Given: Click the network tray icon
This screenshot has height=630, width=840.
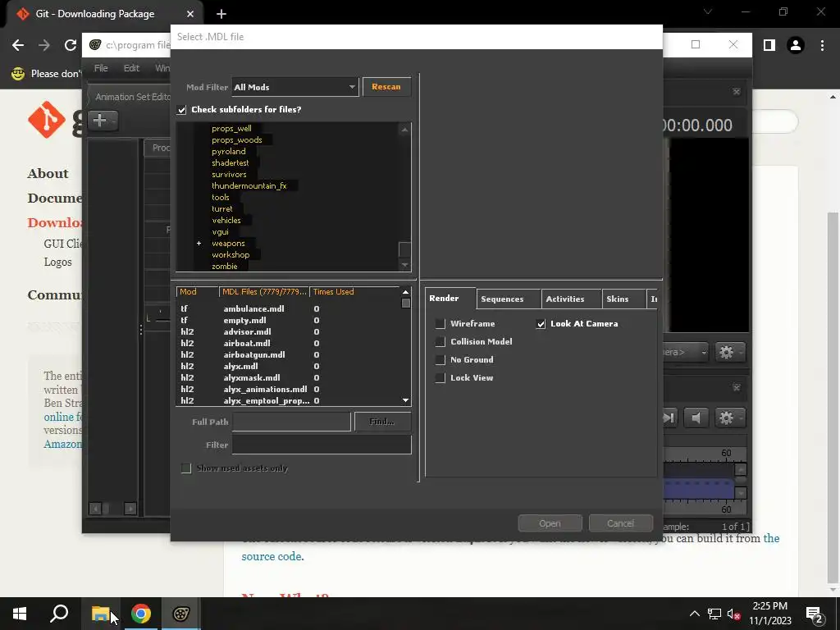Looking at the screenshot, I should click(714, 614).
